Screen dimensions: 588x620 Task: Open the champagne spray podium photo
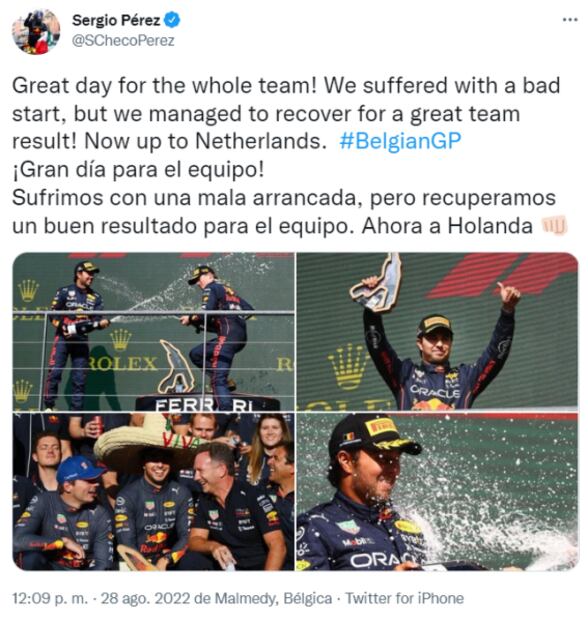153,331
